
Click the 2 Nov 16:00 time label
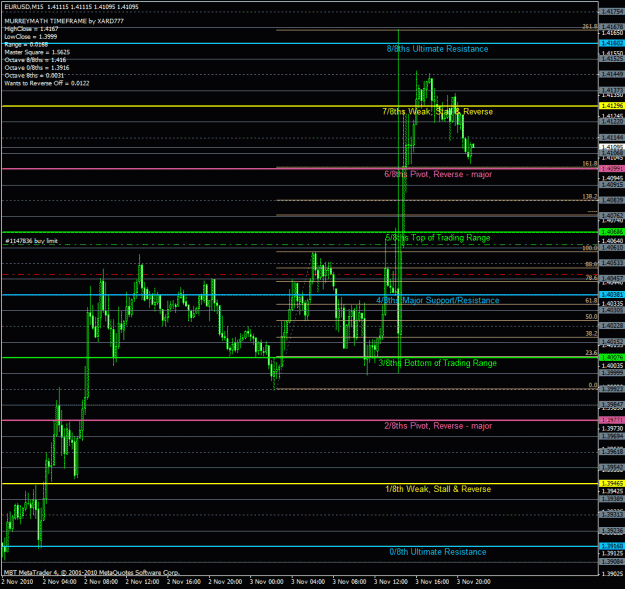coord(184,582)
